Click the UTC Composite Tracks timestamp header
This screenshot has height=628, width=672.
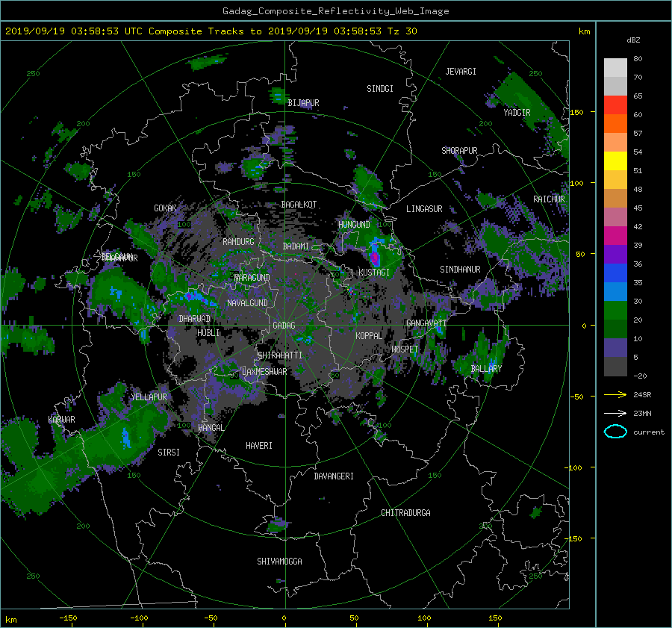tap(211, 31)
